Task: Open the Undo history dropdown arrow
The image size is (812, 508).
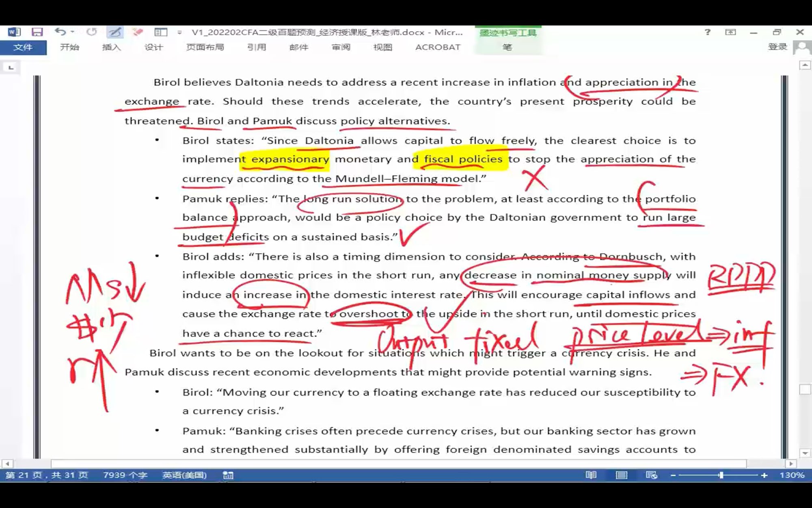Action: coord(73,32)
